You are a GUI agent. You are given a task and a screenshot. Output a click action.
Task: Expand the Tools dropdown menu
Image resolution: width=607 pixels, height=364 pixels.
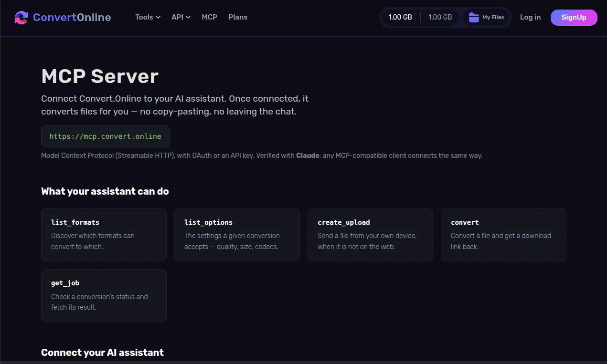(148, 17)
